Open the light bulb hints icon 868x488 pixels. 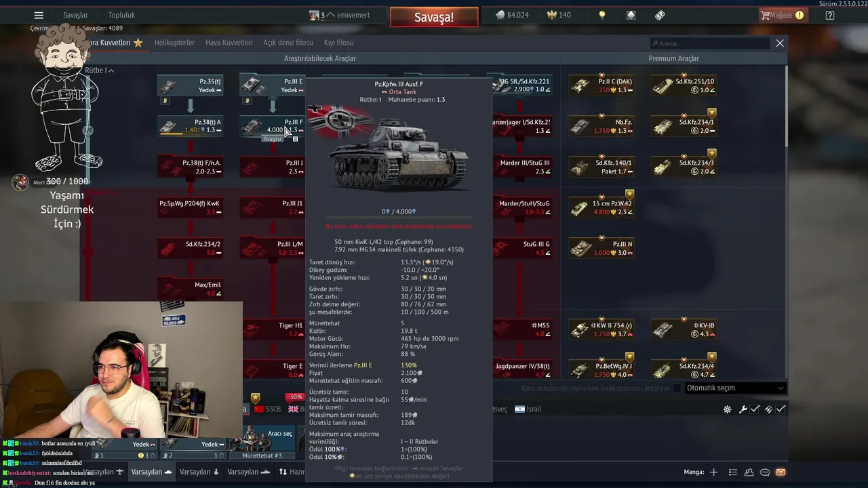pyautogui.click(x=601, y=15)
